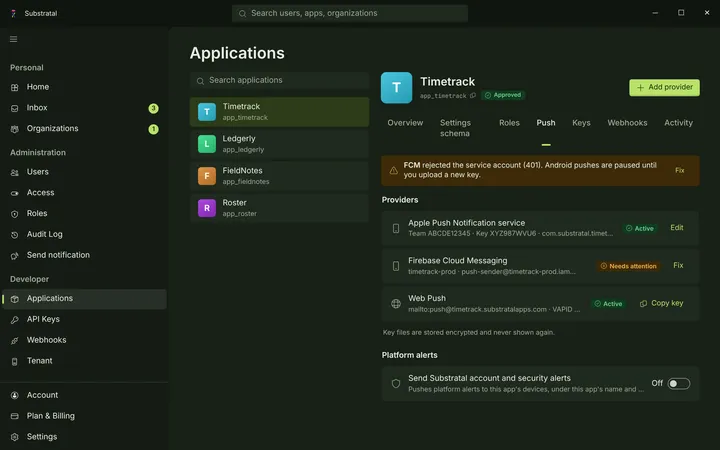The image size is (720, 450).
Task: Open the Inbox page
Action: pos(84,108)
